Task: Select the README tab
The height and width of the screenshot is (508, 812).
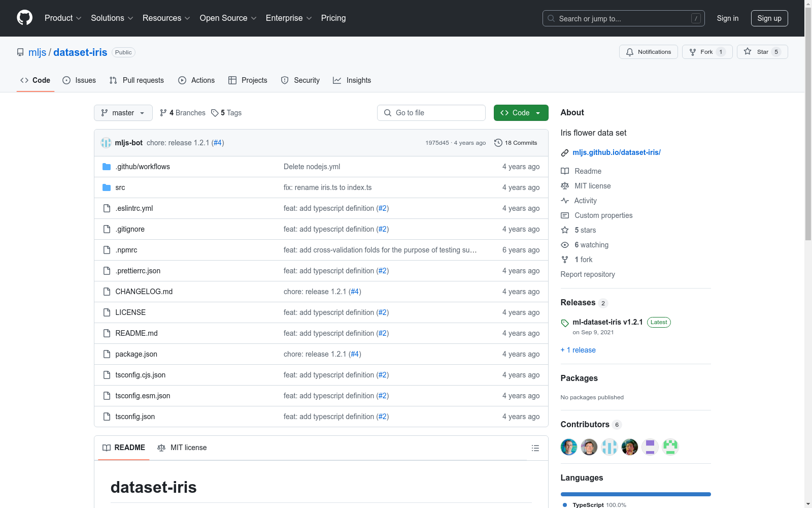Action: (x=124, y=448)
